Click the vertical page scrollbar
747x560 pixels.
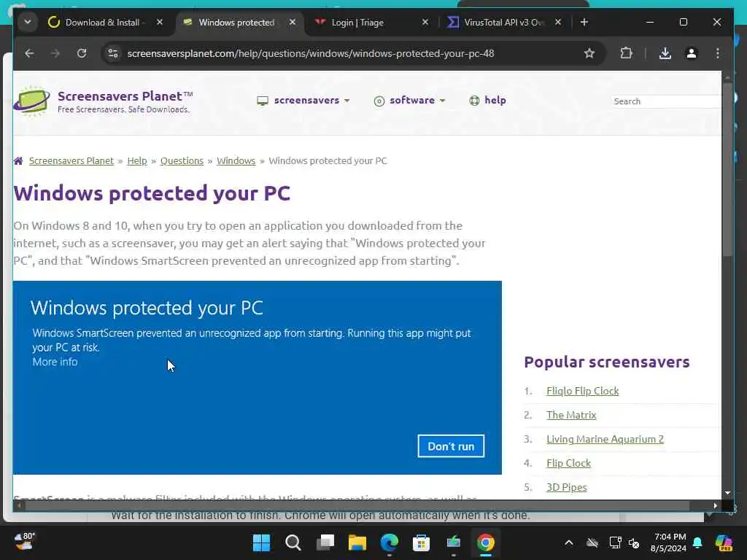(727, 170)
